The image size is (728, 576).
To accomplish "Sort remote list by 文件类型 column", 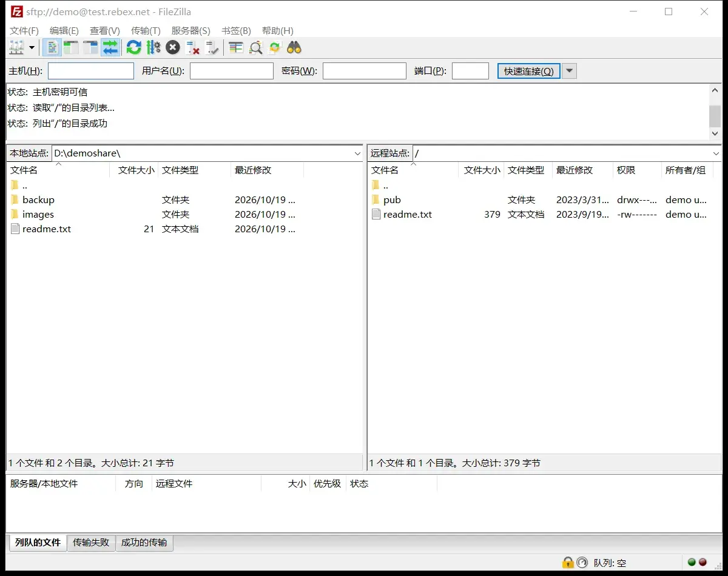I will (x=528, y=170).
